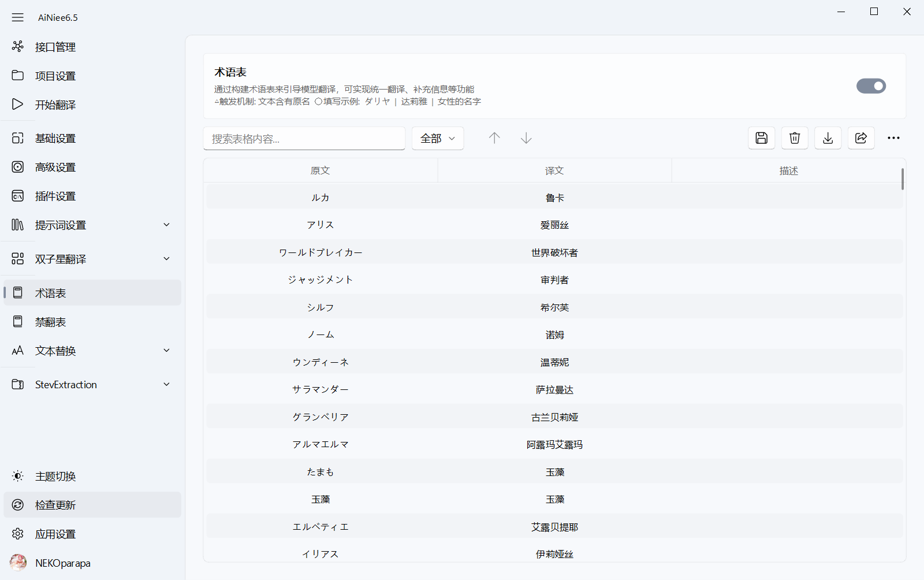Open the 全部 filter dropdown
This screenshot has width=924, height=580.
coord(437,139)
